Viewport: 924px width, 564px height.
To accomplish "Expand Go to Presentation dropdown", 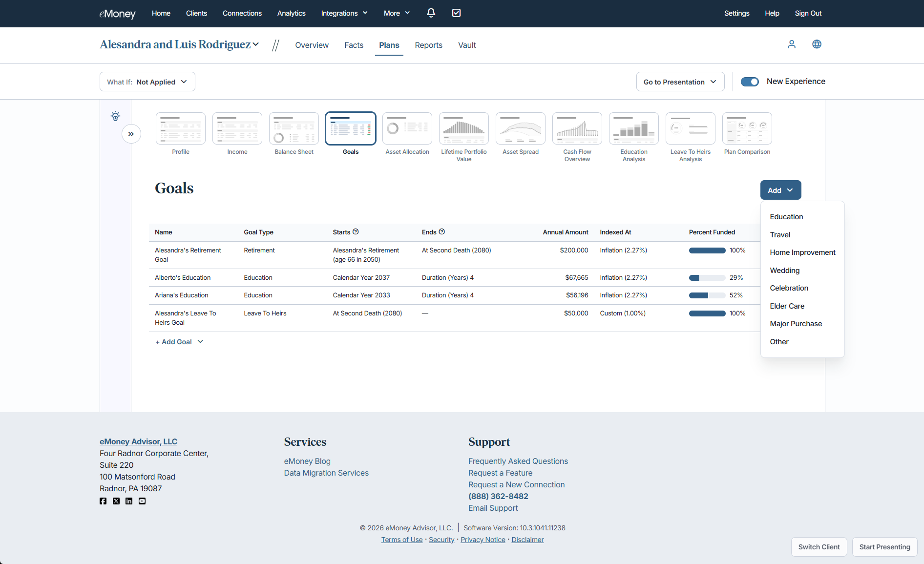I will pos(680,82).
